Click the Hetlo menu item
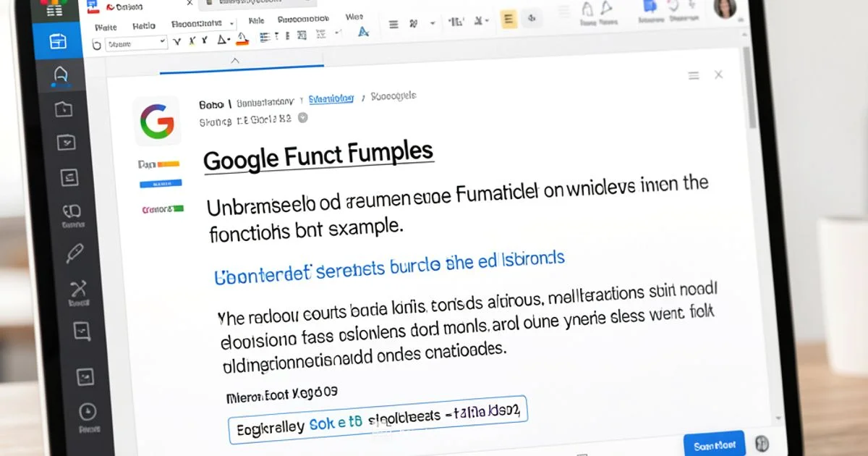The image size is (868, 456). point(142,25)
